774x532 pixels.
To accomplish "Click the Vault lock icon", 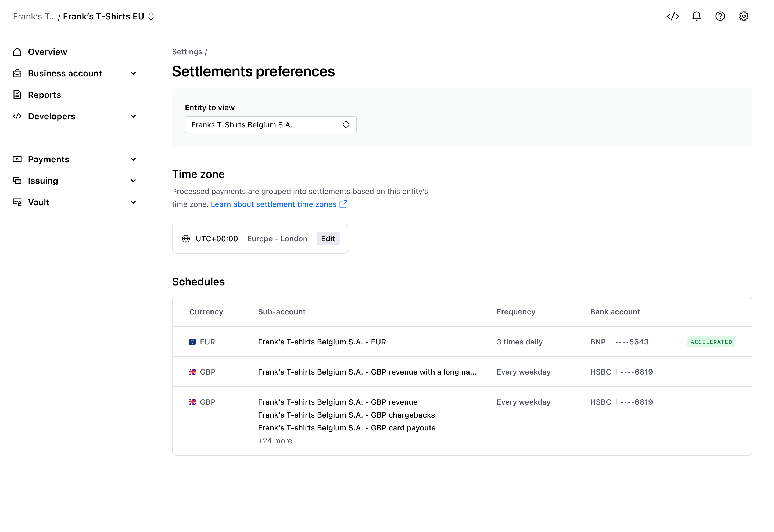I will pyautogui.click(x=17, y=202).
